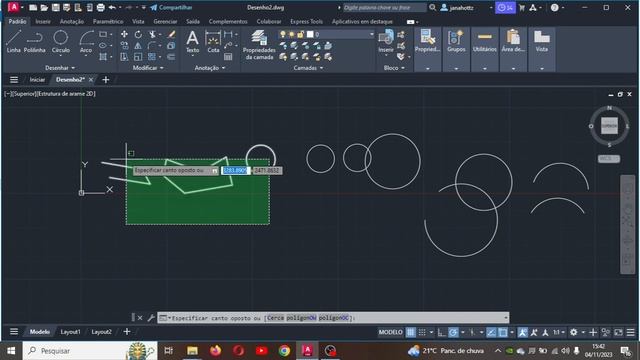
Task: Choose the Scale tool in Modificar
Action: tap(138, 57)
